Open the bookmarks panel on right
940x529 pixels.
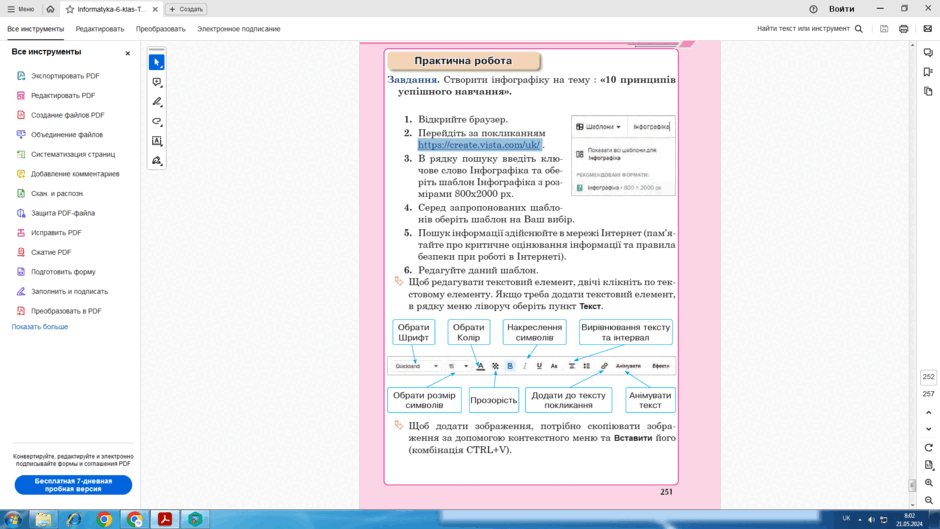928,72
